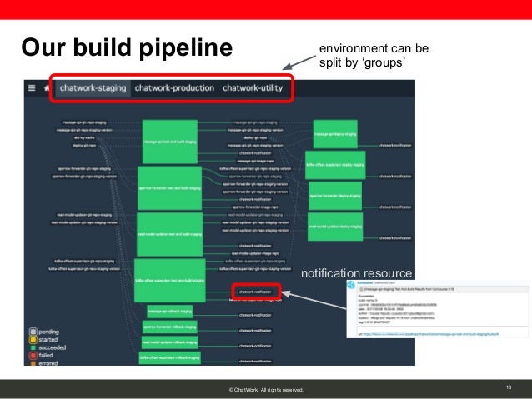This screenshot has height=399, width=532.
Task: Click the leftmost kafka-offset-supervisor-git-repo-staging resource
Action: click(x=84, y=261)
